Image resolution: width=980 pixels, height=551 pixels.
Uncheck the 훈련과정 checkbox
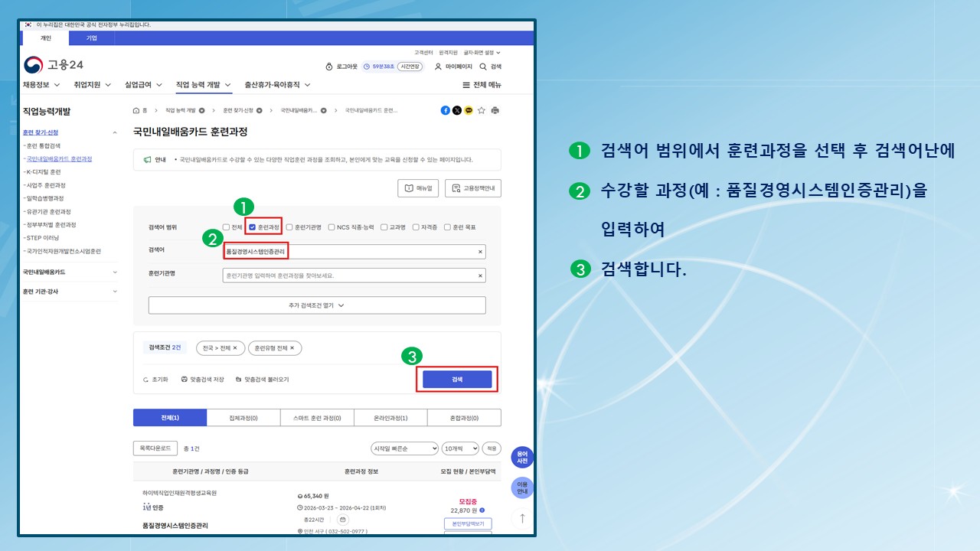(252, 227)
